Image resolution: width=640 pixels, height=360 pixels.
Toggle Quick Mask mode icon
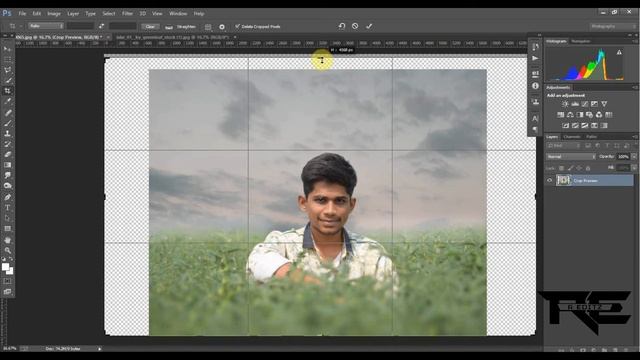coord(7,281)
